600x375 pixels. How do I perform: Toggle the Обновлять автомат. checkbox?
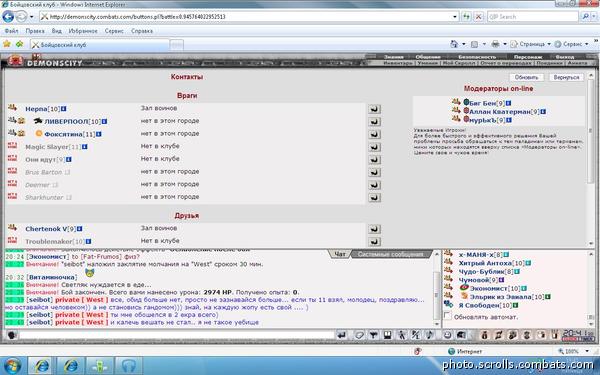click(447, 316)
